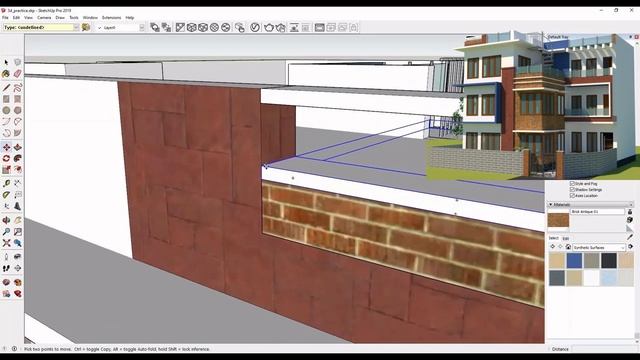Choose the Make Component tool
The width and height of the screenshot is (640, 360).
[18, 62]
